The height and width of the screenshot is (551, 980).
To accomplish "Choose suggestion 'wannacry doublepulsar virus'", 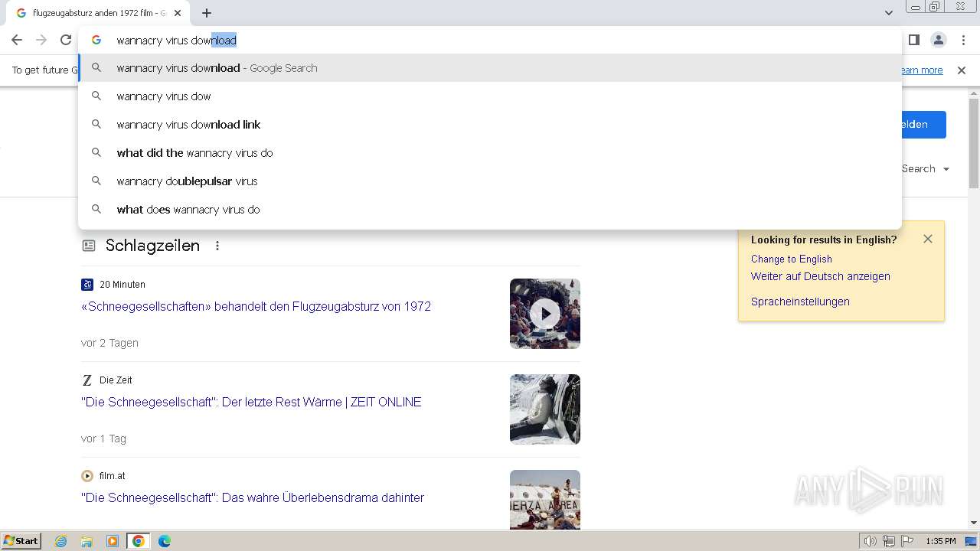I will [490, 181].
